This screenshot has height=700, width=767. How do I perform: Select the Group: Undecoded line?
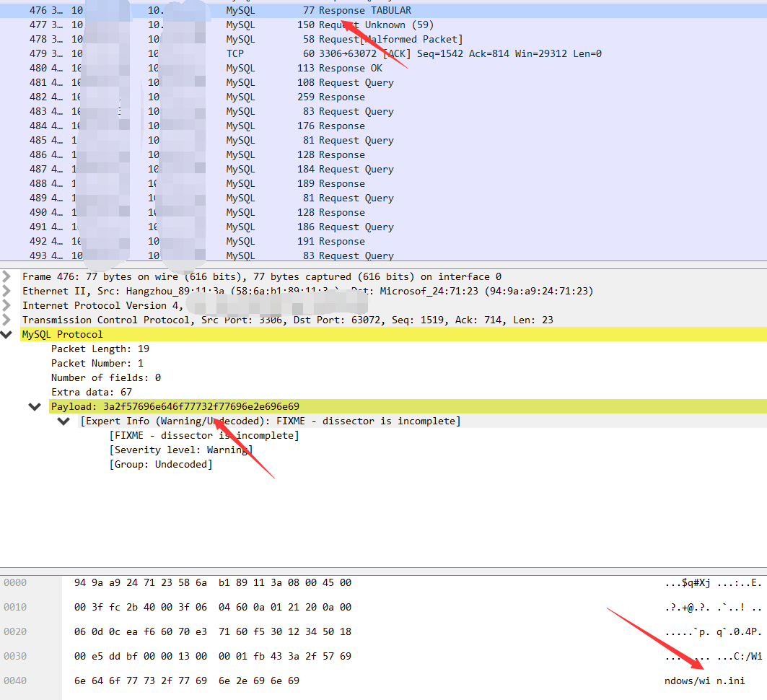pos(161,465)
